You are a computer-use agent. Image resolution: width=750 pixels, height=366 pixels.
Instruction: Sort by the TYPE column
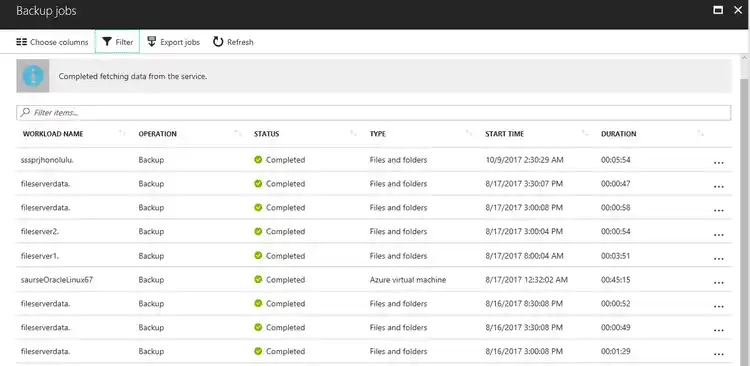pyautogui.click(x=377, y=134)
